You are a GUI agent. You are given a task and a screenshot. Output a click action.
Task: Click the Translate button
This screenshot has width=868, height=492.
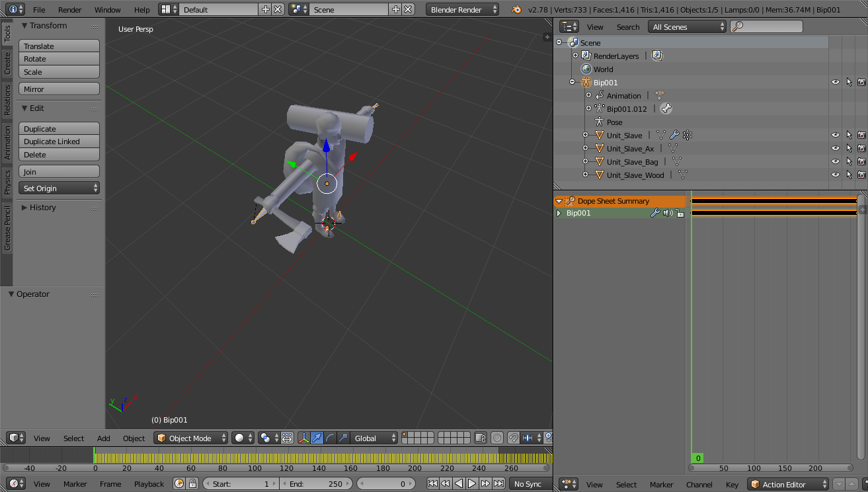59,46
